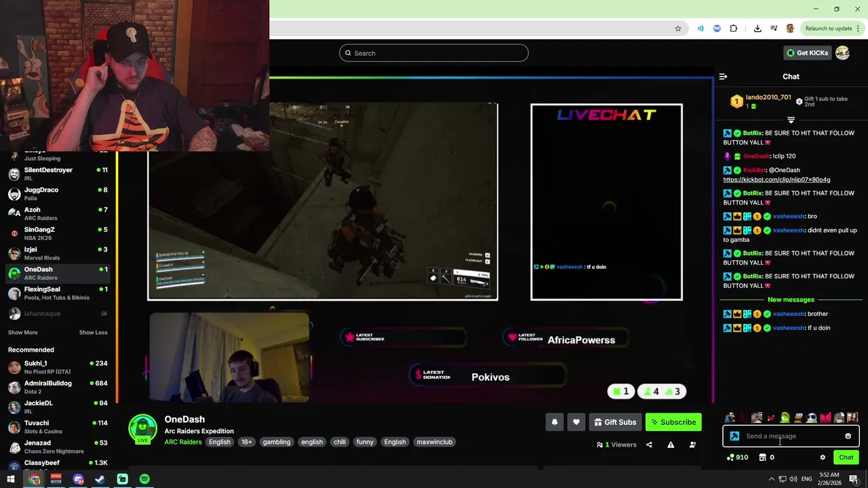
Task: Open recommended Sukhi_1 channel
Action: pos(58,367)
